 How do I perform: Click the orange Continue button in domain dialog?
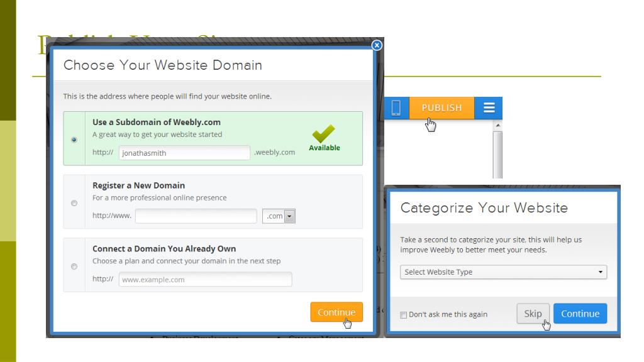(336, 312)
